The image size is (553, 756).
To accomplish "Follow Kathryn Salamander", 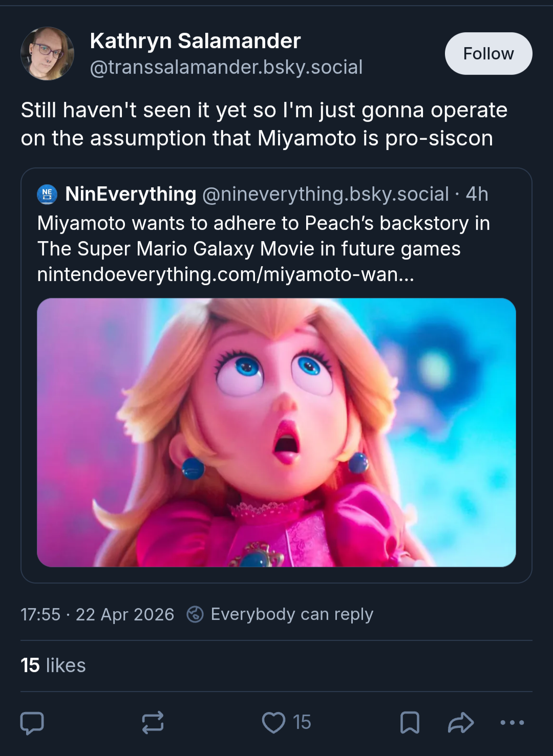I will coord(488,54).
